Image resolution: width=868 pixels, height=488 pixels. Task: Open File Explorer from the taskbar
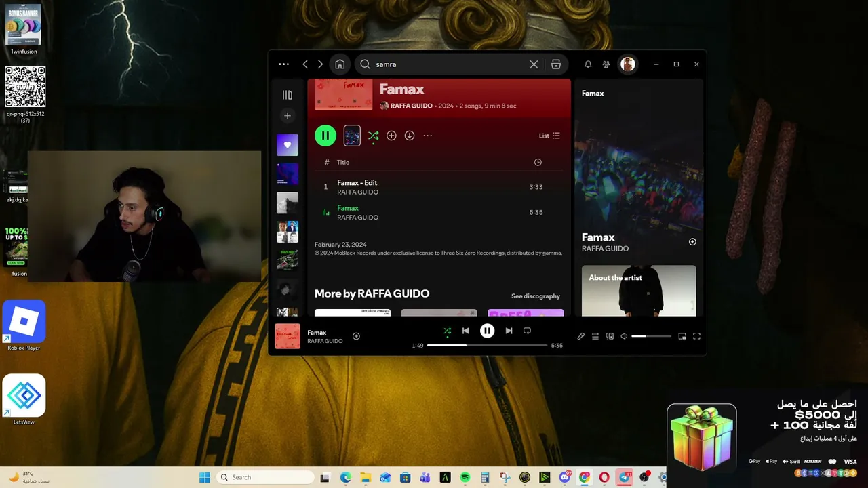[x=366, y=477]
